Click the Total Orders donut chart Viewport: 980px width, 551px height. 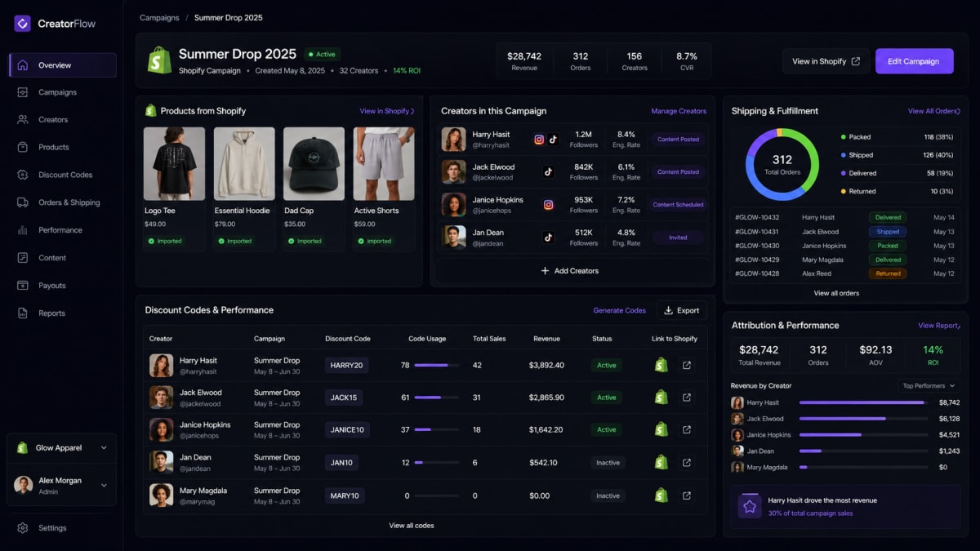click(782, 164)
